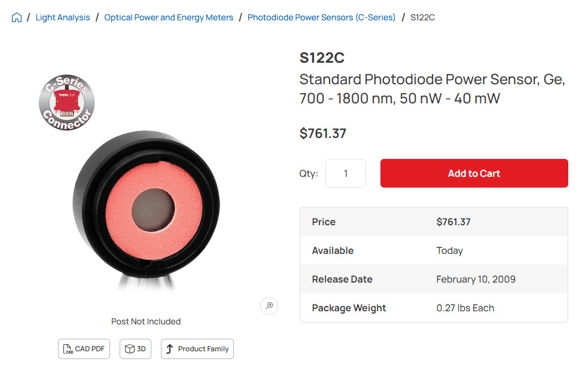
Task: Click the magnifier zoom icon on product image
Action: pyautogui.click(x=269, y=306)
